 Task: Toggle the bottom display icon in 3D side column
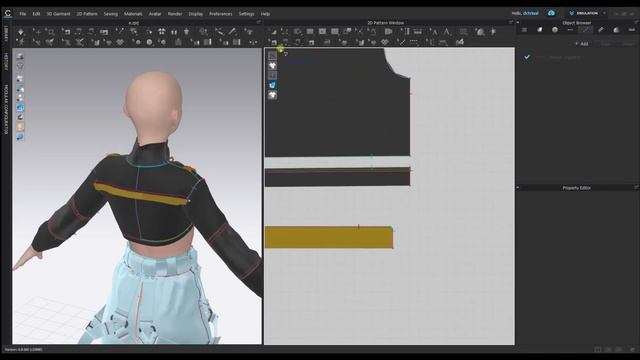pos(20,137)
